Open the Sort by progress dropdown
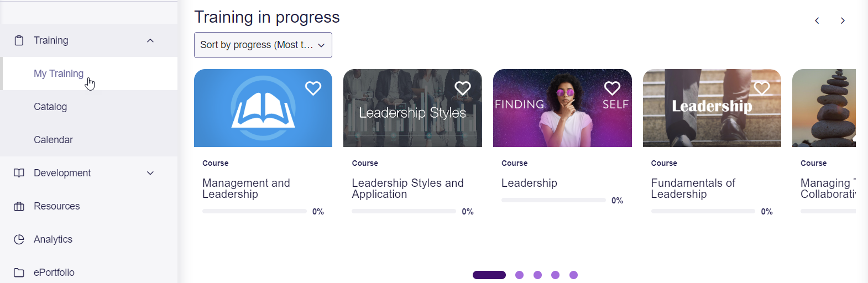Screen dimensions: 868x283 [263, 45]
